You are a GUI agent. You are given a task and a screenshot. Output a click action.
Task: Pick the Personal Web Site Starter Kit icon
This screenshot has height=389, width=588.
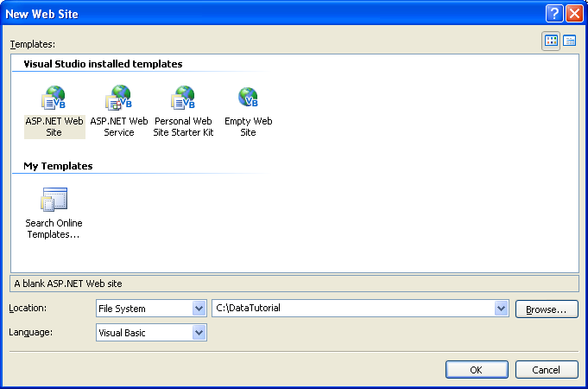coord(183,99)
